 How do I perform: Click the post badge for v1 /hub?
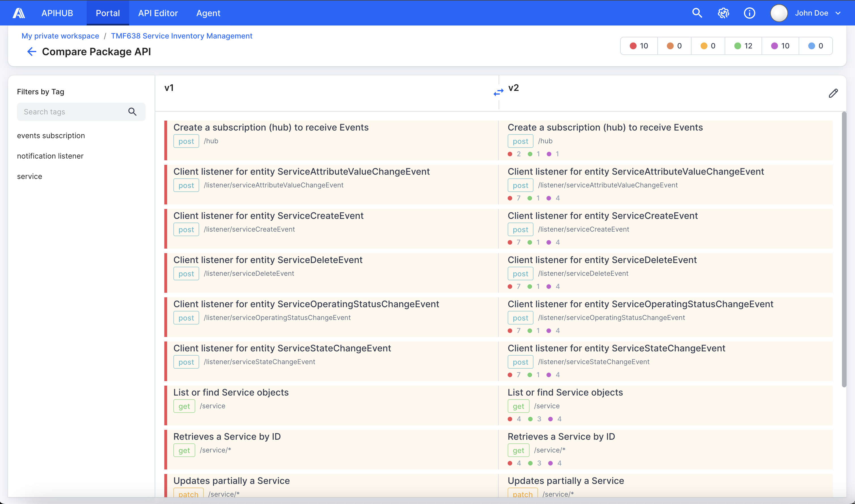coord(186,141)
